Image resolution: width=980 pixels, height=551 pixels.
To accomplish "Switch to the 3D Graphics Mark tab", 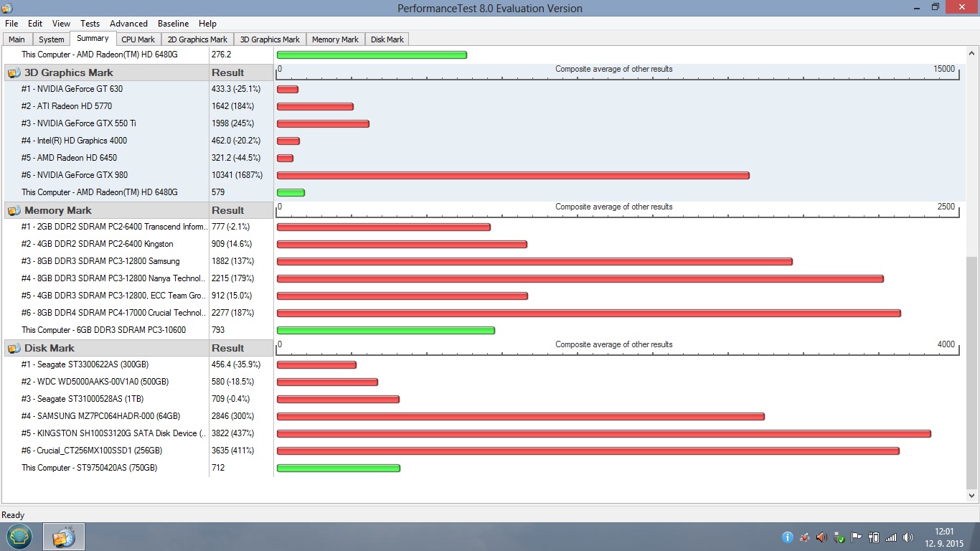I will [x=270, y=39].
